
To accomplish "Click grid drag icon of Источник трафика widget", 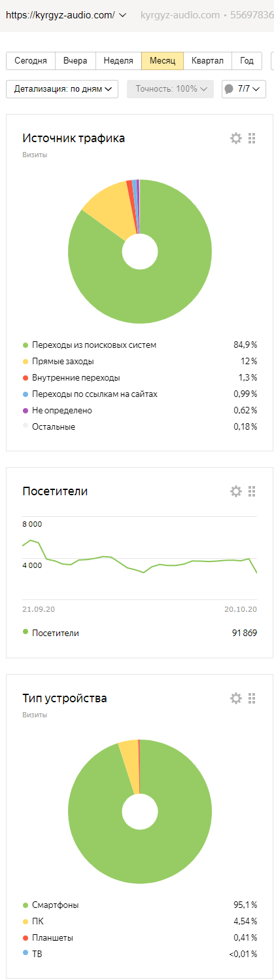I will 252,138.
